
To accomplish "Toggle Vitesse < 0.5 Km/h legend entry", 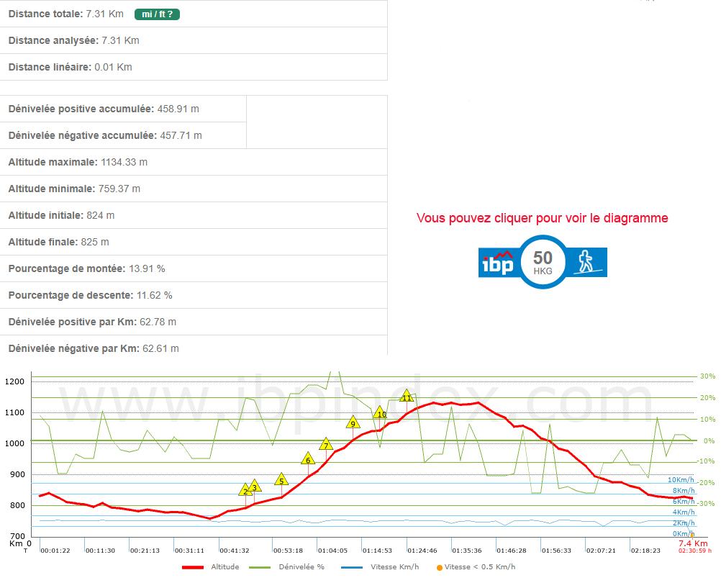I will [479, 567].
